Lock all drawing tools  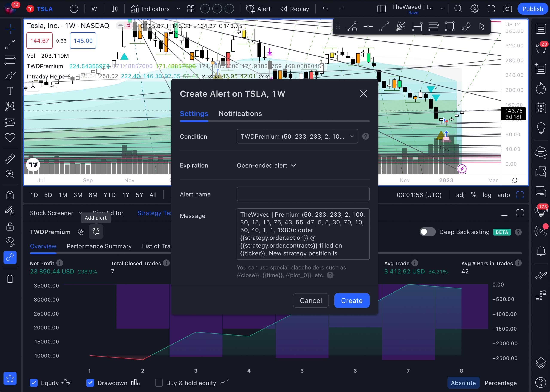(x=10, y=227)
